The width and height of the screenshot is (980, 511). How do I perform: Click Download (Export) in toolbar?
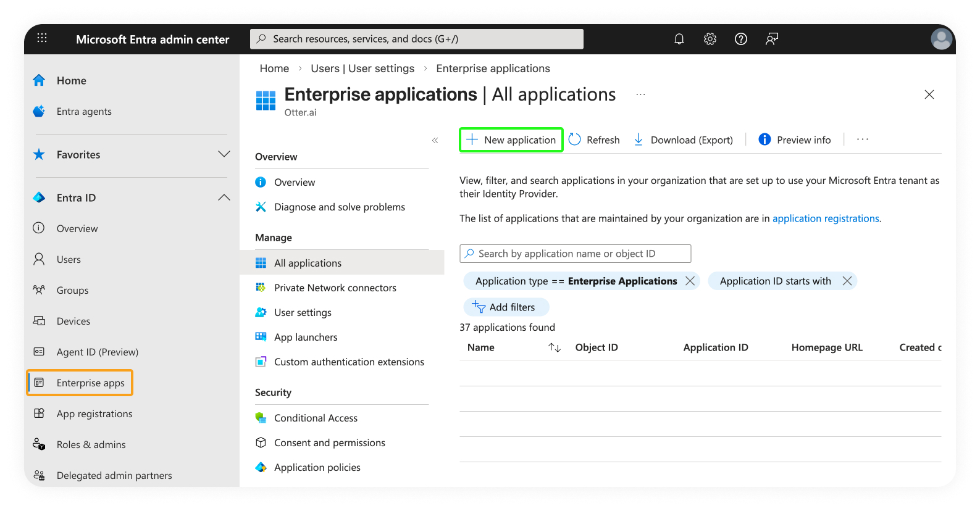(684, 140)
